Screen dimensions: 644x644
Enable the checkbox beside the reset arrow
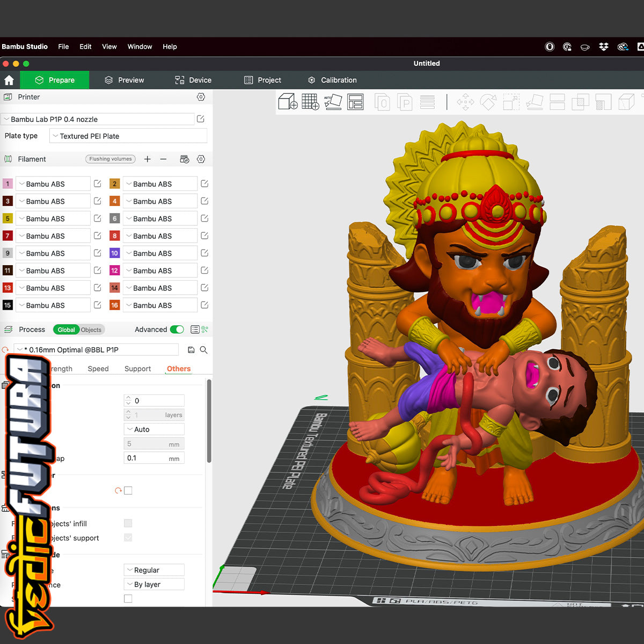click(128, 491)
